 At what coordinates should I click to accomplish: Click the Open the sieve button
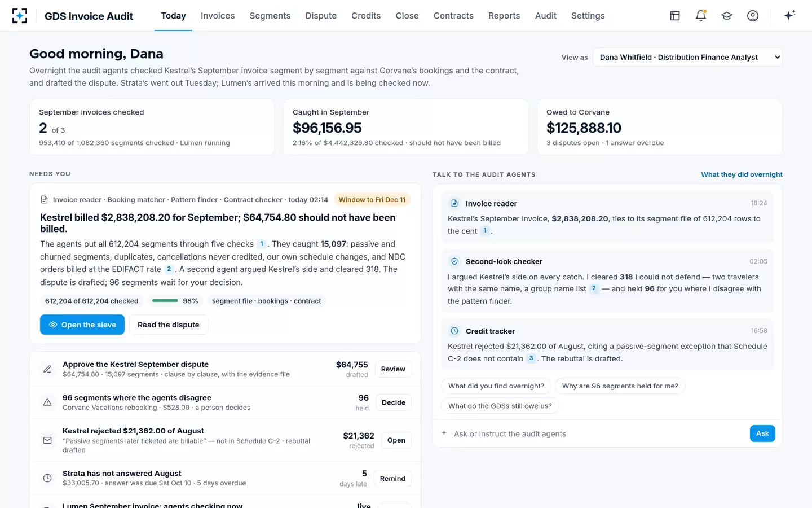[x=82, y=325]
